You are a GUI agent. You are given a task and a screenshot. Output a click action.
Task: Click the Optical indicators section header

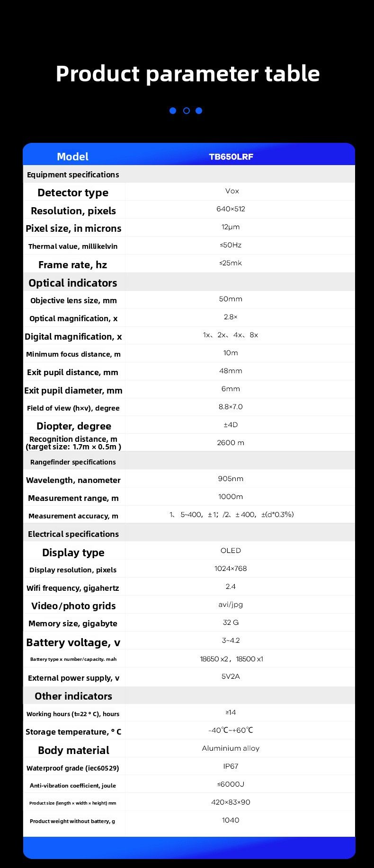coord(72,283)
